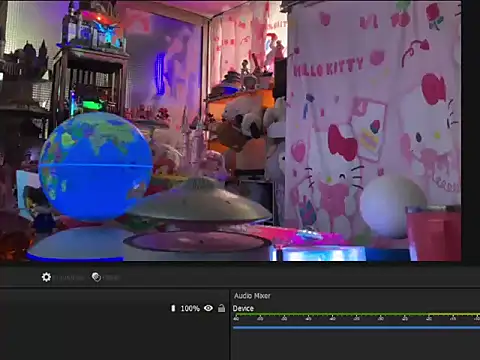Screen dimensions: 480x360
Task: Open source Properties via the gear icon
Action: coord(46,277)
